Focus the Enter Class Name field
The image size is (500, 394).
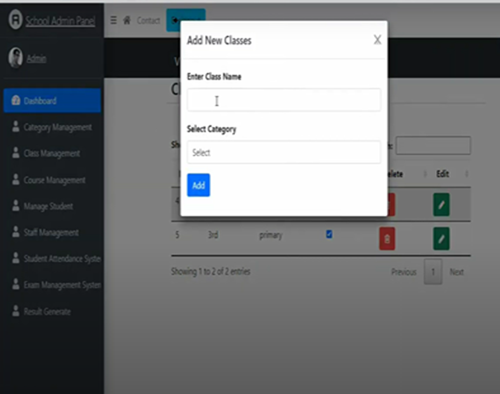click(284, 99)
